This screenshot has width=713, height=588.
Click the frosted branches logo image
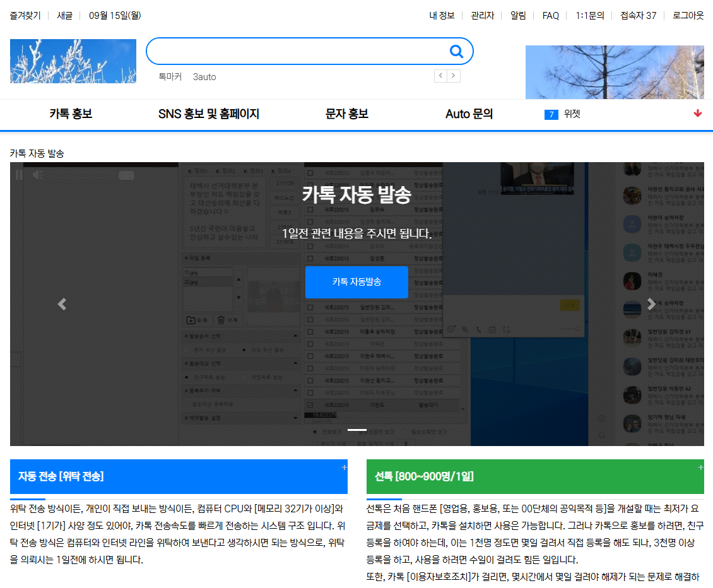coord(73,61)
